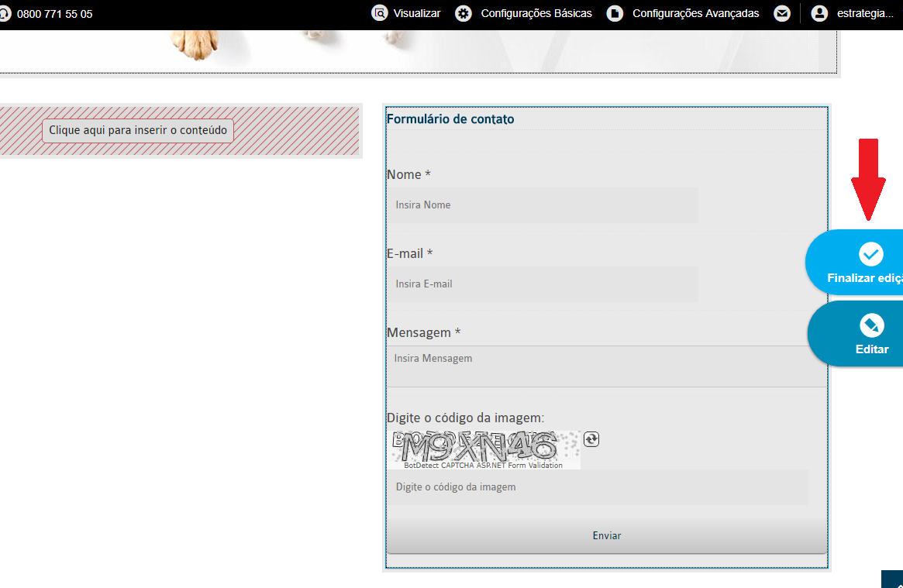Click the Visualizar preview magnifier icon
903x588 pixels.
[x=379, y=13]
